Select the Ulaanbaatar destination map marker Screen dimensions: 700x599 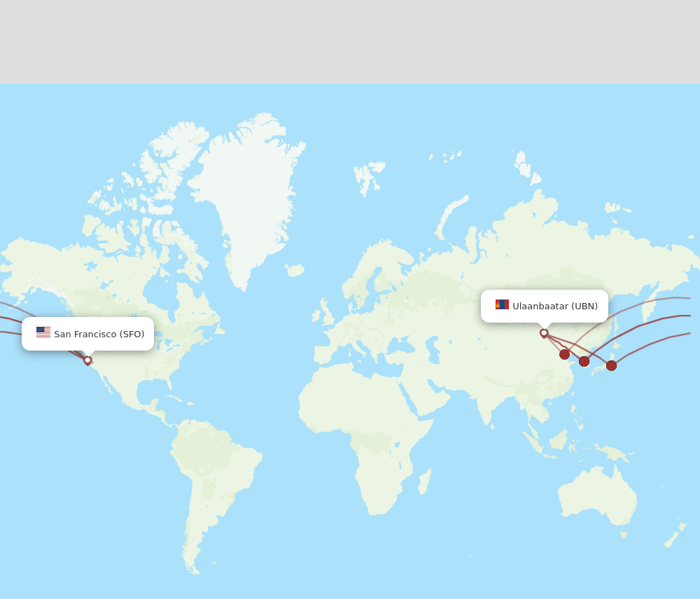544,333
